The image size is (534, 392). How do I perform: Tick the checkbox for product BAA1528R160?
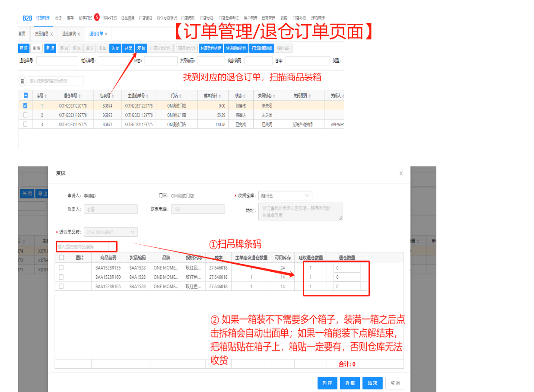(x=61, y=277)
